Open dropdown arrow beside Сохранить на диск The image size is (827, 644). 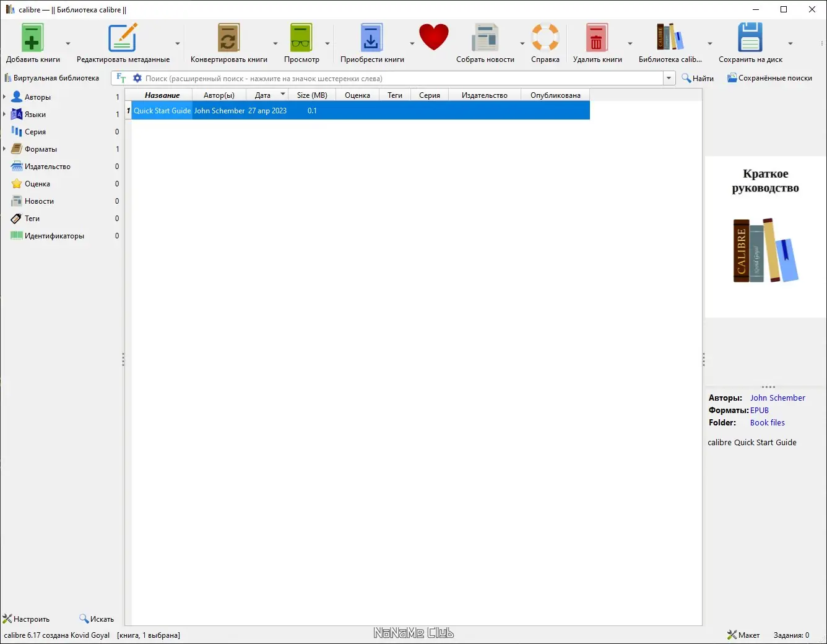pyautogui.click(x=790, y=43)
